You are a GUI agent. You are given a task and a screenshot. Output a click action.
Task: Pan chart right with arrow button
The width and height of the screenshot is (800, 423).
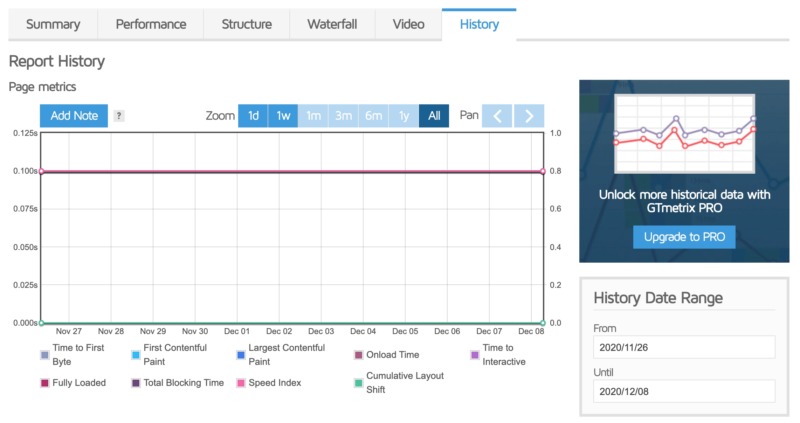pyautogui.click(x=530, y=116)
